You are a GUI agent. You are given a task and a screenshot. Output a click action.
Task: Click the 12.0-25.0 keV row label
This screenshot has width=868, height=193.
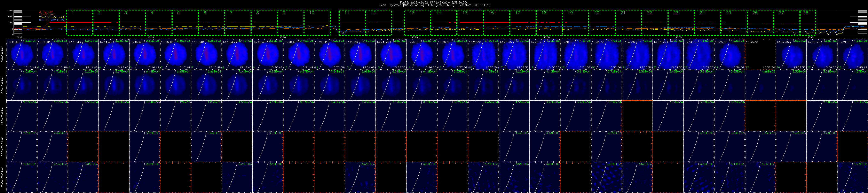click(x=3, y=116)
